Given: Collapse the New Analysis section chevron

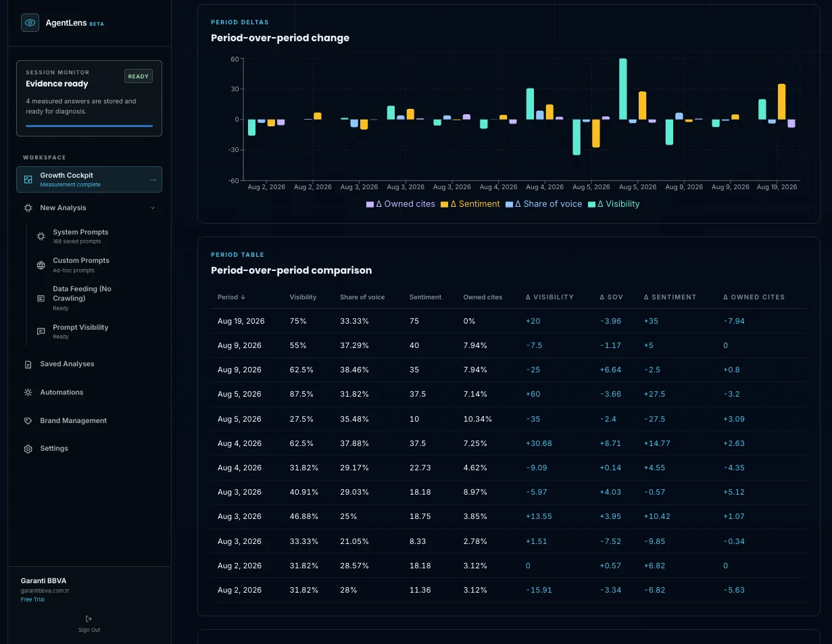Looking at the screenshot, I should pos(153,208).
